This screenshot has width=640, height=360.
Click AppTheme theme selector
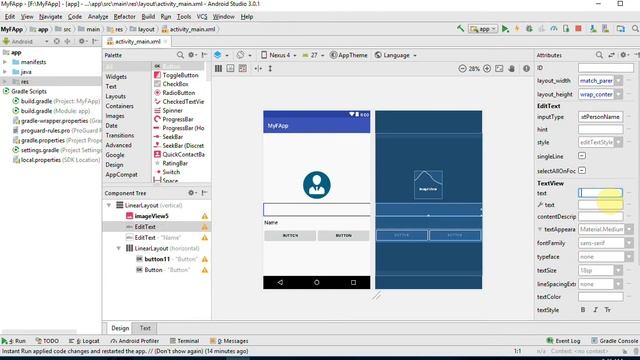click(349, 55)
